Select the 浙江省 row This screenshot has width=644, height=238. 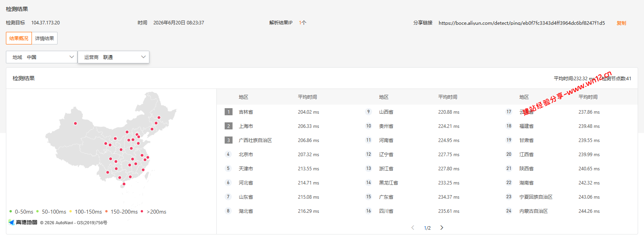(x=427, y=169)
